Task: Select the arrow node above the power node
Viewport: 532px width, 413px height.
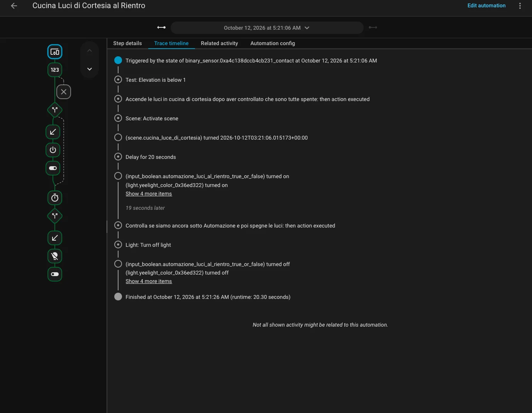Action: point(53,132)
